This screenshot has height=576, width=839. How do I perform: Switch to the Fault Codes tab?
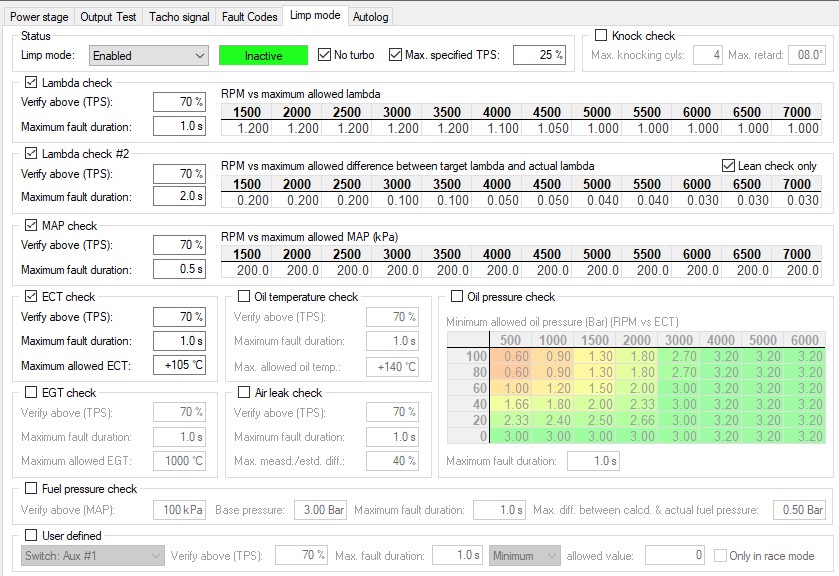point(249,17)
